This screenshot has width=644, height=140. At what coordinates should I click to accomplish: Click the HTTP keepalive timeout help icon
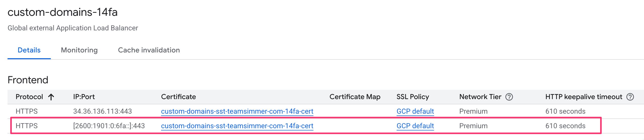point(630,97)
